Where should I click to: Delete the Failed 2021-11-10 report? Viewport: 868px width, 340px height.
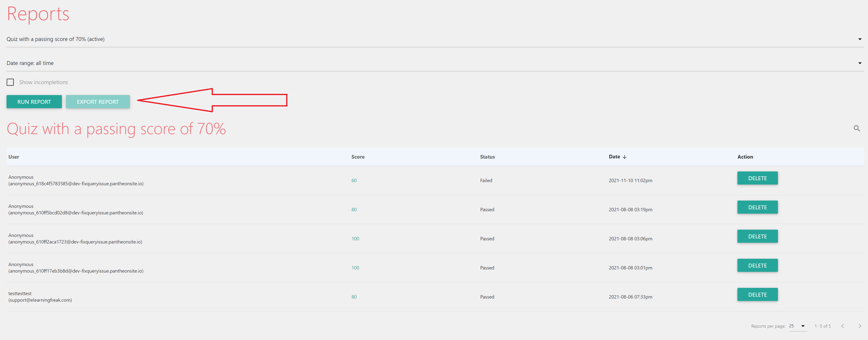pyautogui.click(x=758, y=178)
